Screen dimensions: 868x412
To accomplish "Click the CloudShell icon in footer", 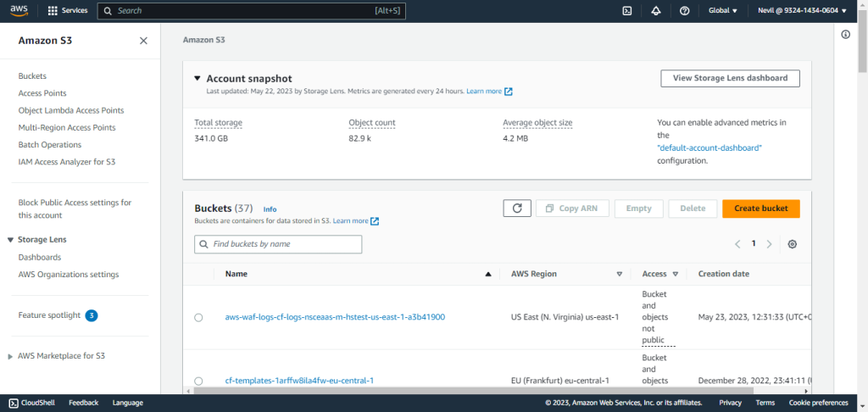I will tap(14, 403).
